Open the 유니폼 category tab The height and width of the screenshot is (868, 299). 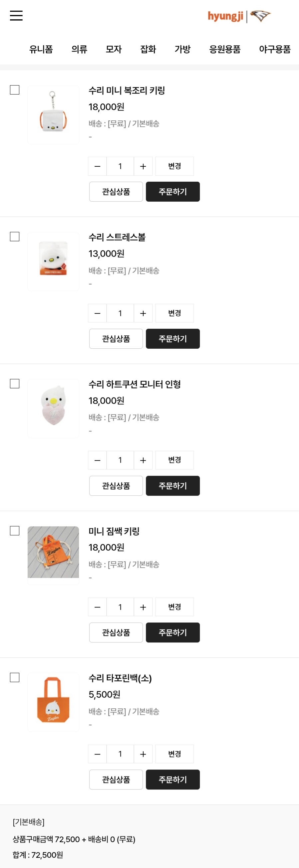tap(41, 50)
